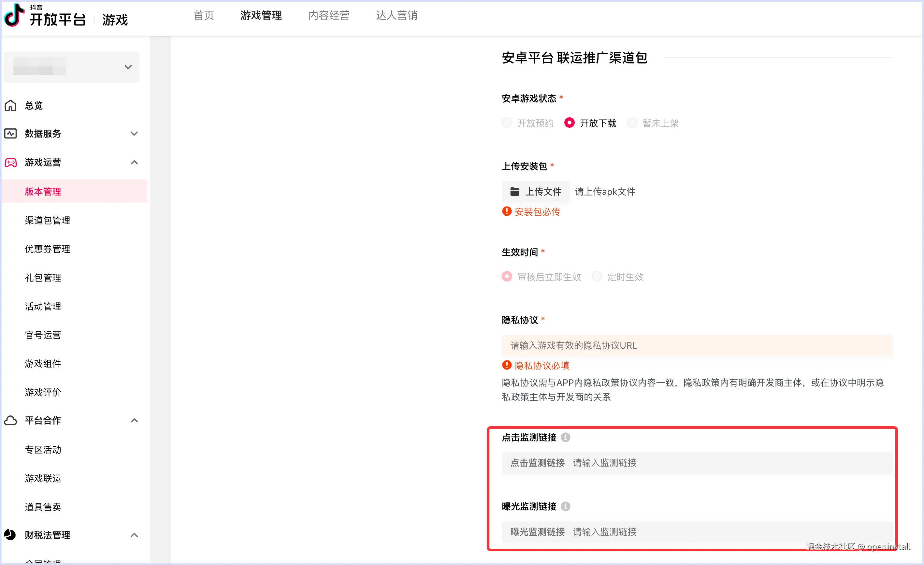The image size is (924, 565).
Task: Click info icon next to 点击监测链接
Action: click(565, 437)
